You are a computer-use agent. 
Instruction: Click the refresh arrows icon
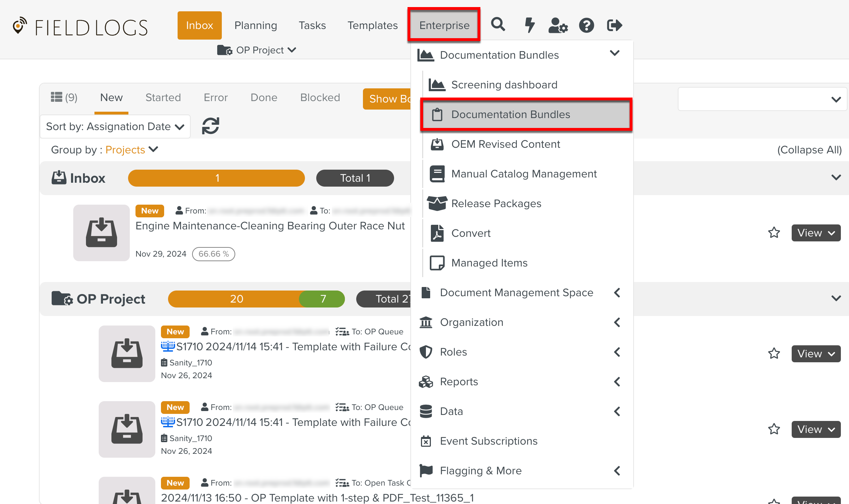pyautogui.click(x=210, y=126)
